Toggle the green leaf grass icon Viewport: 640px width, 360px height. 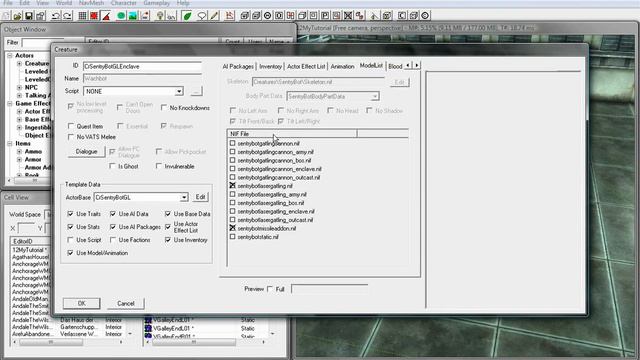187,16
